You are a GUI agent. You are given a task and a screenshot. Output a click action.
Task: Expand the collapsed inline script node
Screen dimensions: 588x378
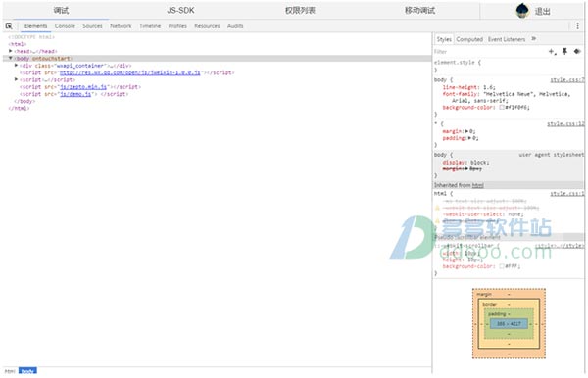pos(16,79)
